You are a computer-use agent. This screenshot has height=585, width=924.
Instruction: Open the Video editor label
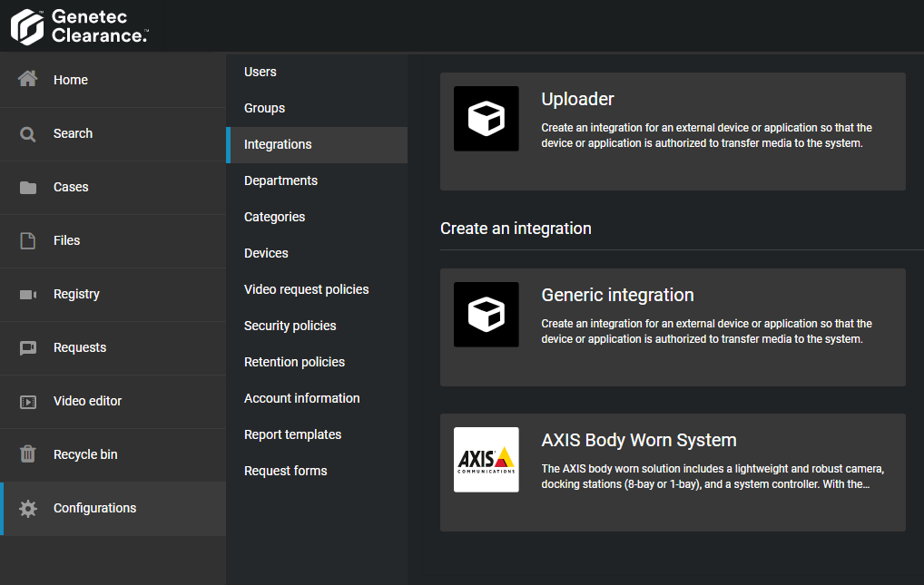[x=88, y=401]
